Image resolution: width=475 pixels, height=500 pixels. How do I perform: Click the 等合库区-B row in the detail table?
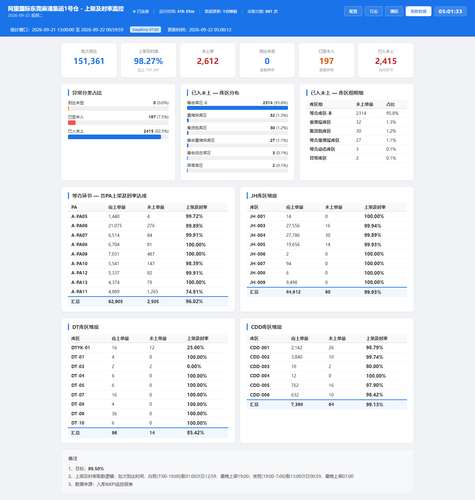tap(357, 113)
